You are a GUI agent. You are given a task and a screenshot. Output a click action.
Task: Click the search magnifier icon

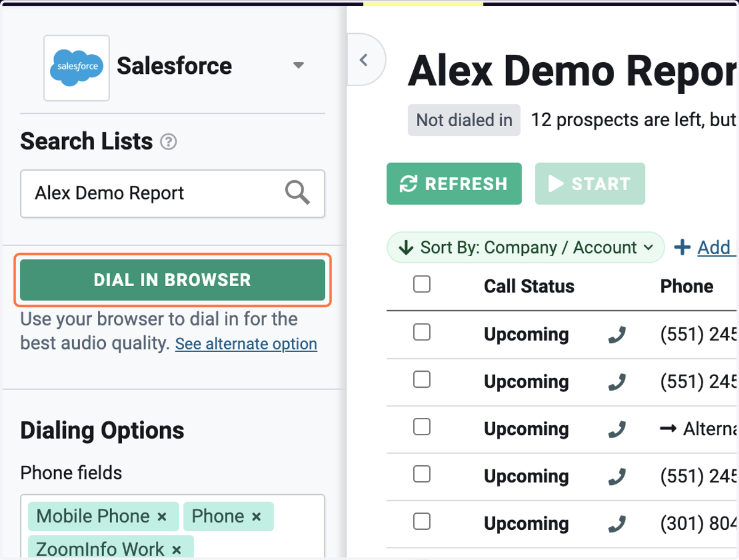(297, 193)
